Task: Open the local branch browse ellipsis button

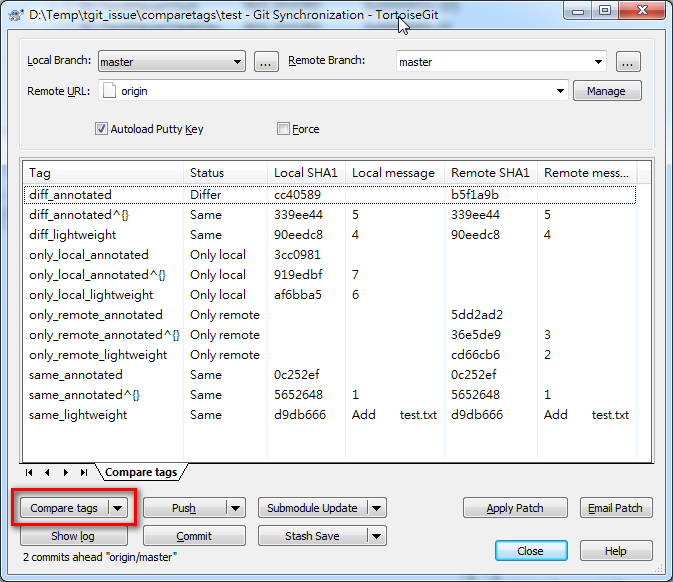Action: (266, 62)
